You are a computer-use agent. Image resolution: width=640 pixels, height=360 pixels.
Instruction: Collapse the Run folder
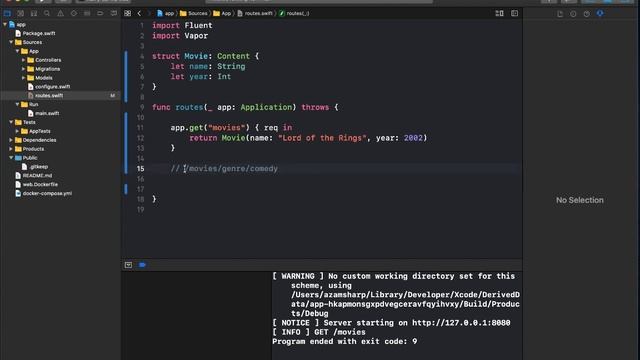(x=17, y=104)
